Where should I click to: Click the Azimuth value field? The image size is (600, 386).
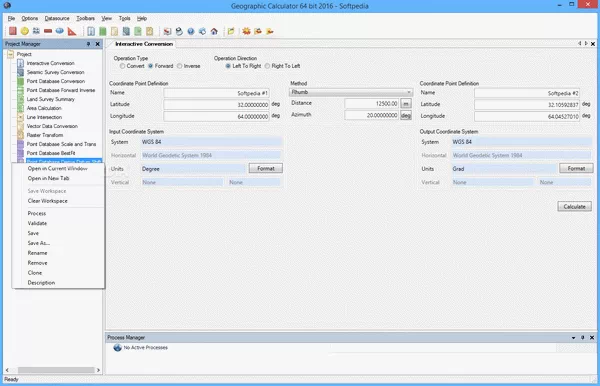coord(372,115)
